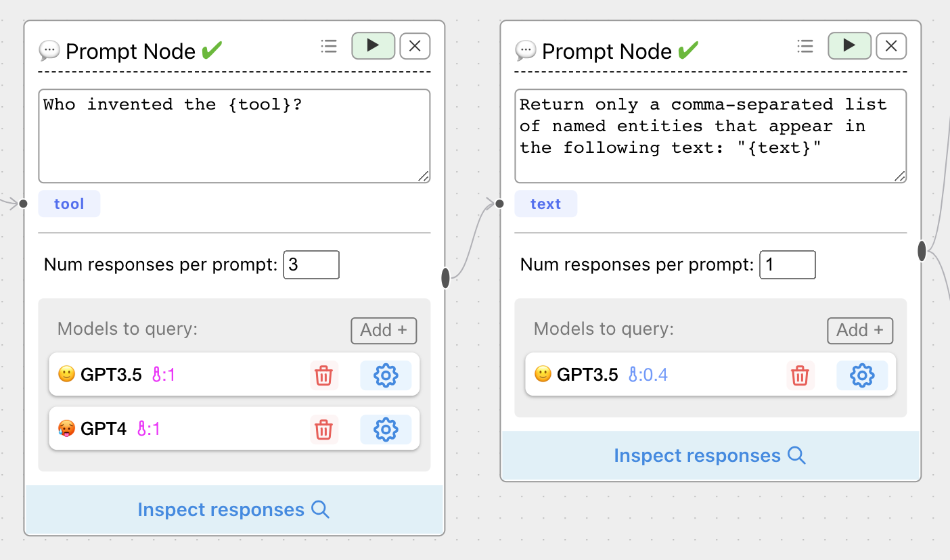Inspect responses of the left Prompt Node
The height and width of the screenshot is (560, 950).
click(233, 509)
